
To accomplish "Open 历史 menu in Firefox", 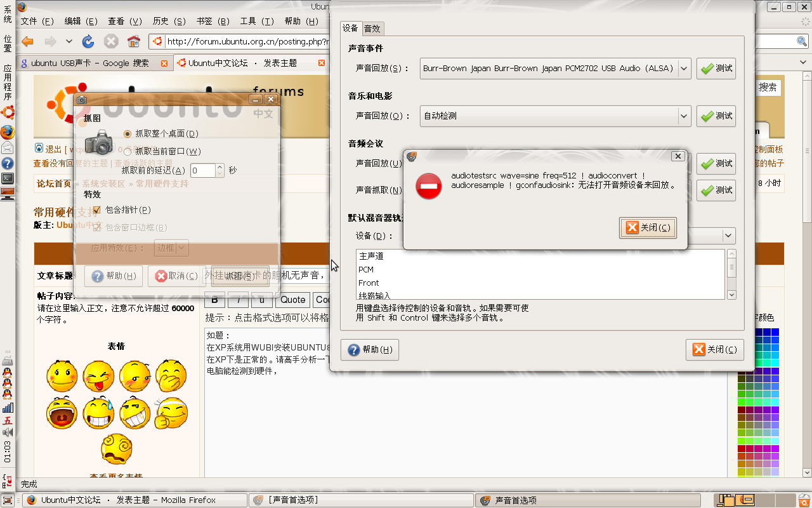I will point(169,21).
